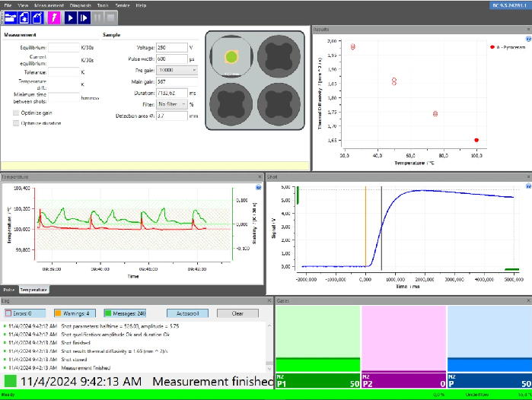The image size is (532, 400).
Task: Click the filled red data point at 100 °C
Action: [x=476, y=140]
